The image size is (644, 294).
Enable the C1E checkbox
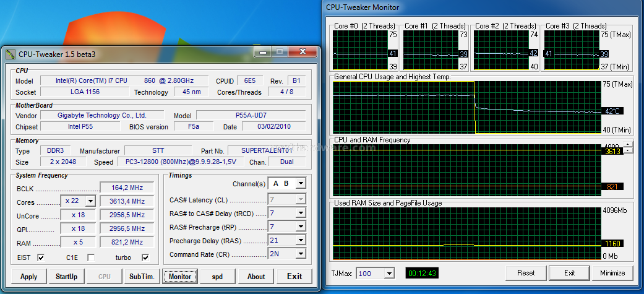point(91,258)
